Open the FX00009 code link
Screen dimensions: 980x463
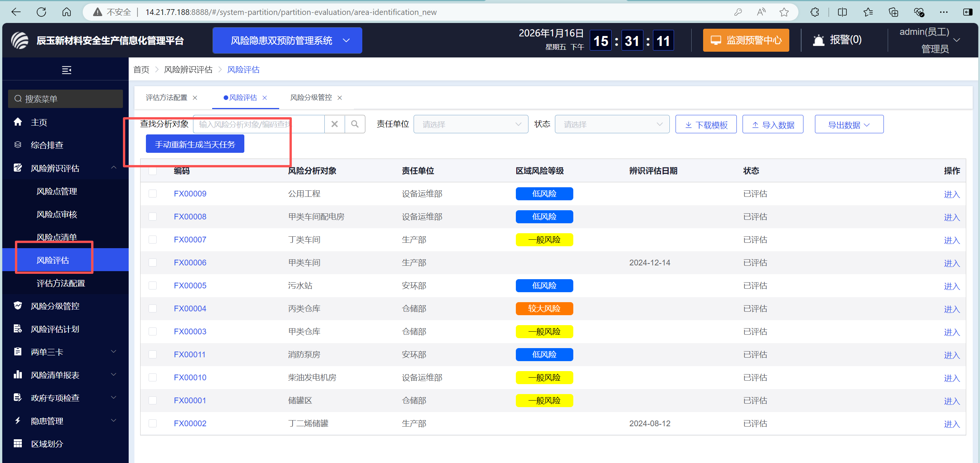tap(190, 194)
